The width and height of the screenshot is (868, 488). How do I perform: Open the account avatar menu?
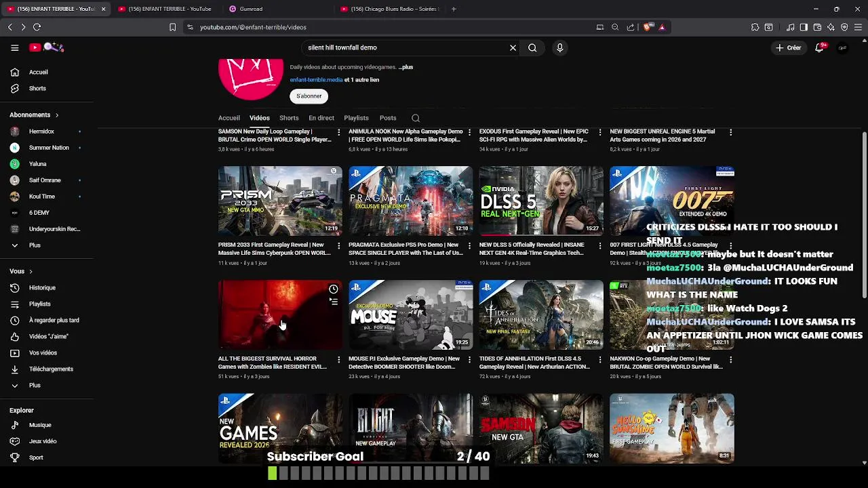(x=842, y=47)
